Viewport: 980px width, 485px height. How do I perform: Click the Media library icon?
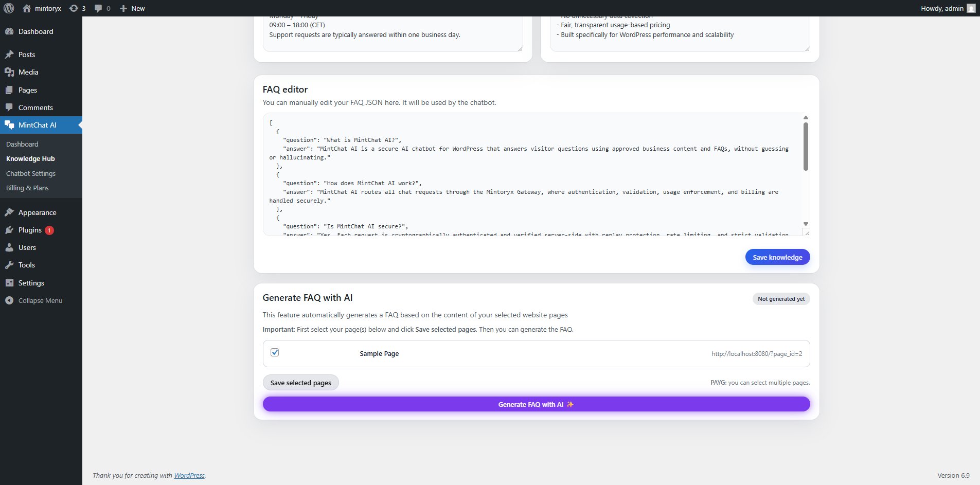[x=11, y=72]
